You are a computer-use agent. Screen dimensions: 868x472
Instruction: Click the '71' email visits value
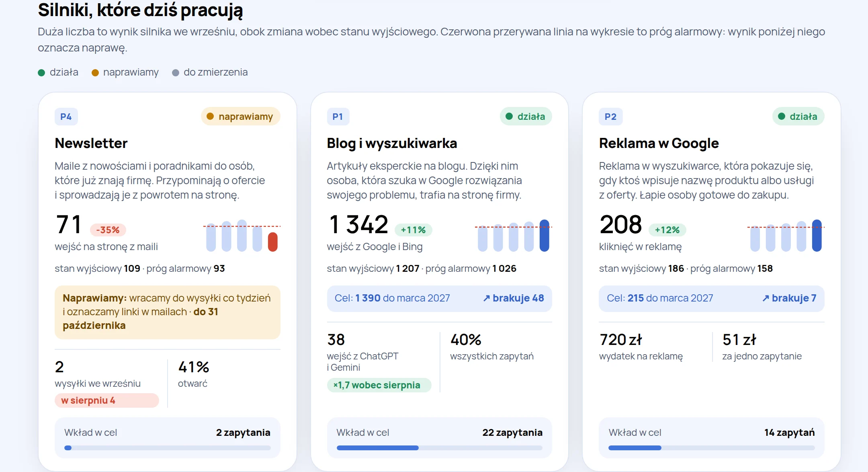[x=69, y=224]
